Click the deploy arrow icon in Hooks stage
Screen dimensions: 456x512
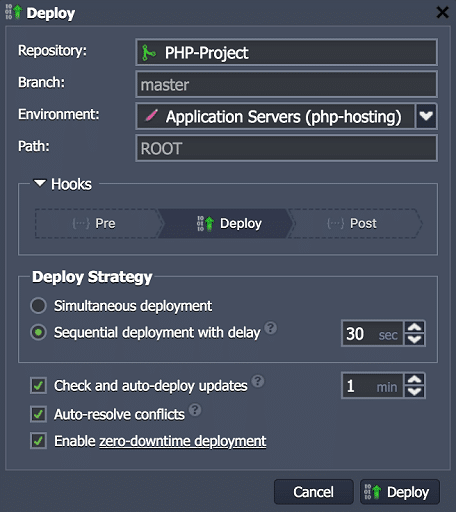[x=205, y=223]
